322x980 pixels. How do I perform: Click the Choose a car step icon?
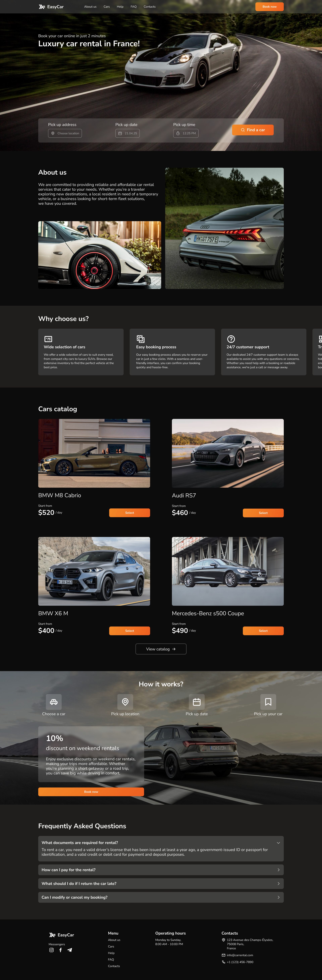[x=54, y=702]
